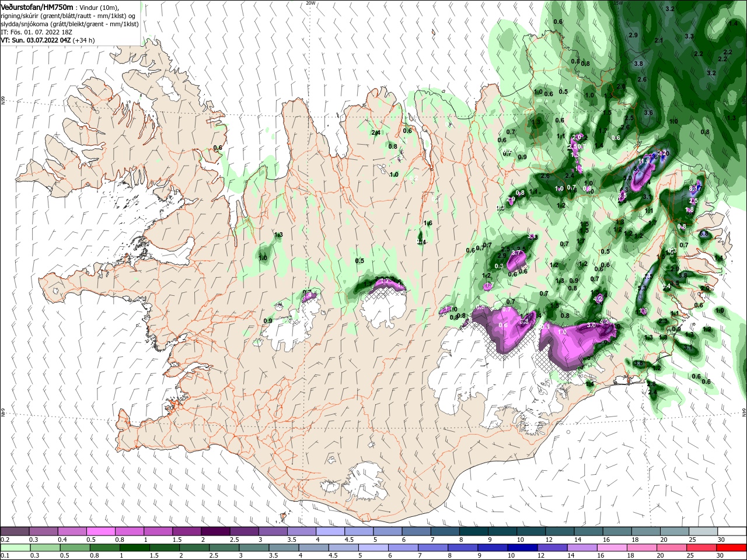Click the 2.1 value in the northeast sea area

click(x=659, y=40)
